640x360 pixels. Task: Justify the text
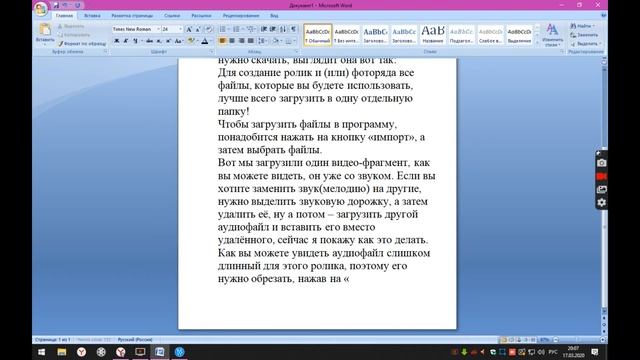(x=251, y=41)
